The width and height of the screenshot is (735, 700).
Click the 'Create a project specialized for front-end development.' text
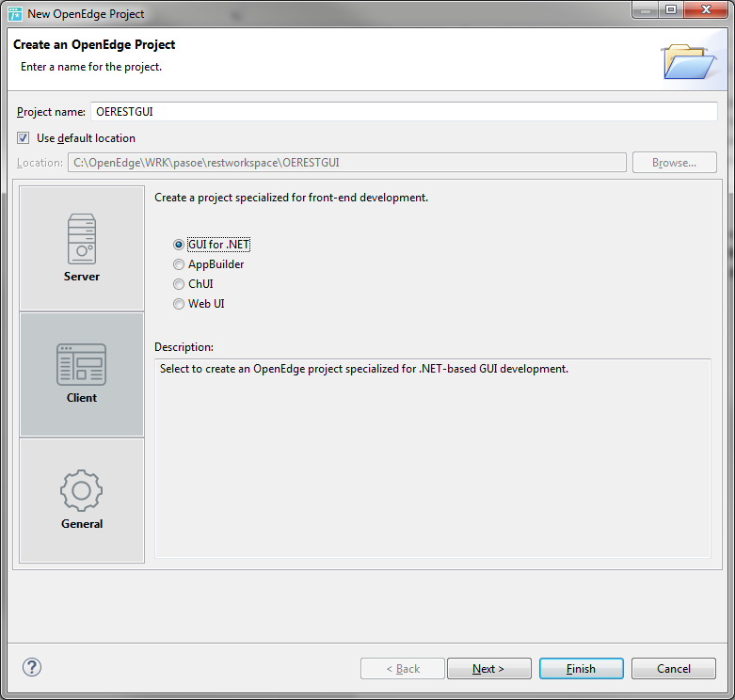coord(291,198)
